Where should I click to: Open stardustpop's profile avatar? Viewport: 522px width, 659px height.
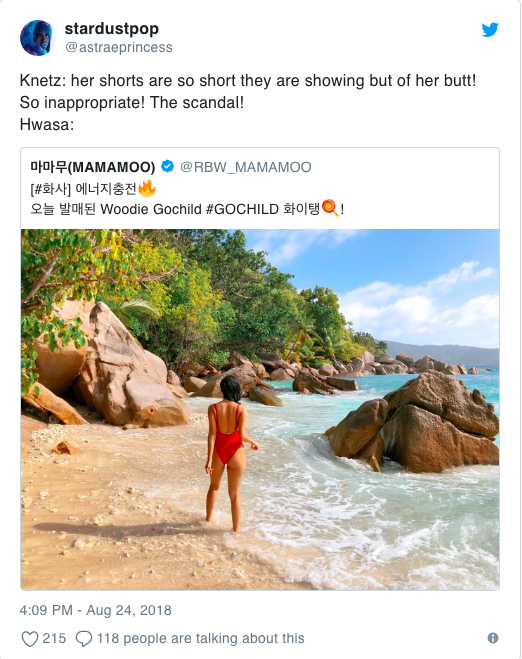(37, 38)
